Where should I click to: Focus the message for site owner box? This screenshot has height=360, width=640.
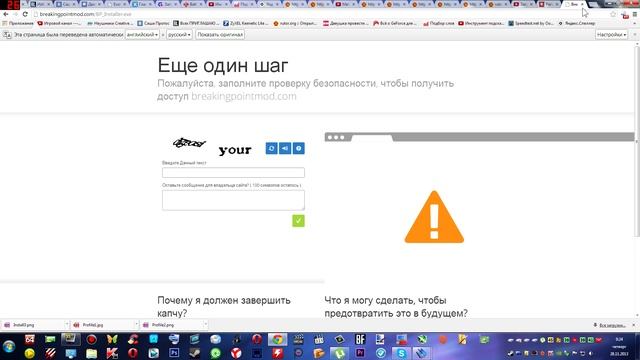click(x=233, y=200)
